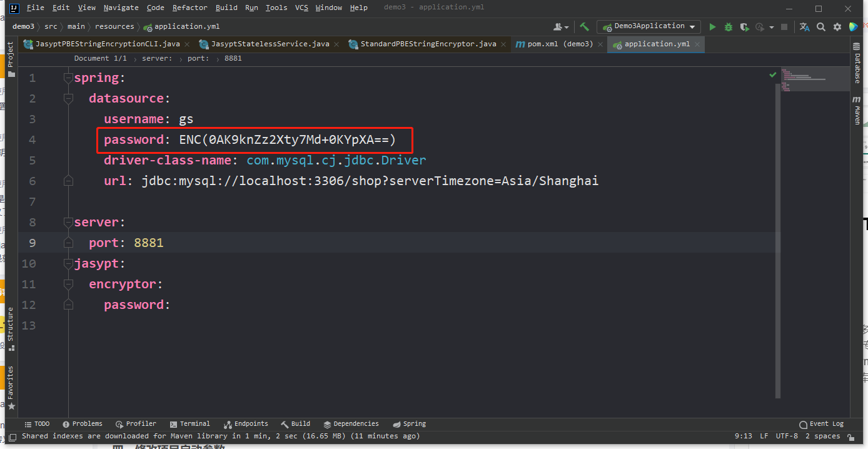This screenshot has width=868, height=449.
Task: Open the Event Log
Action: tap(822, 424)
